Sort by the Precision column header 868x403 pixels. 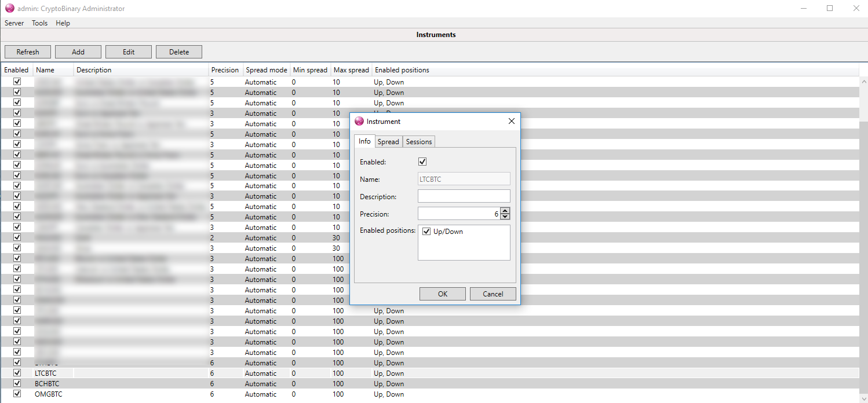click(x=225, y=70)
